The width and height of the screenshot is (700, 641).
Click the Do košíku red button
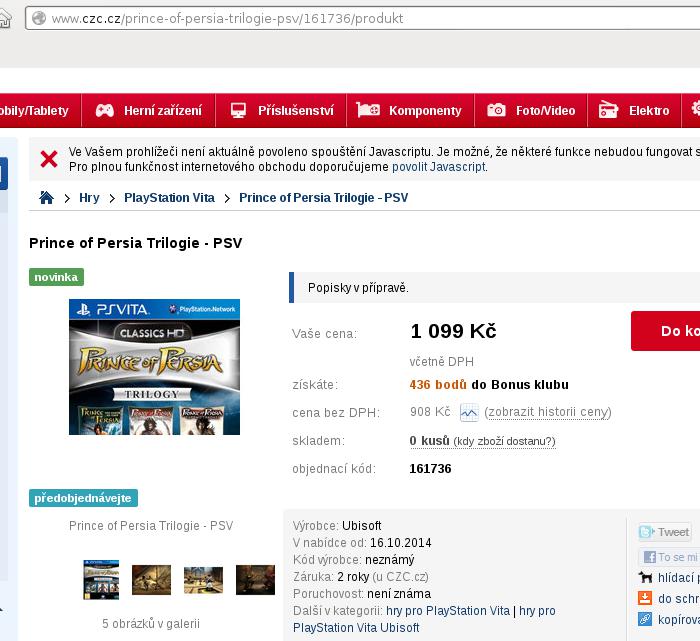point(666,331)
